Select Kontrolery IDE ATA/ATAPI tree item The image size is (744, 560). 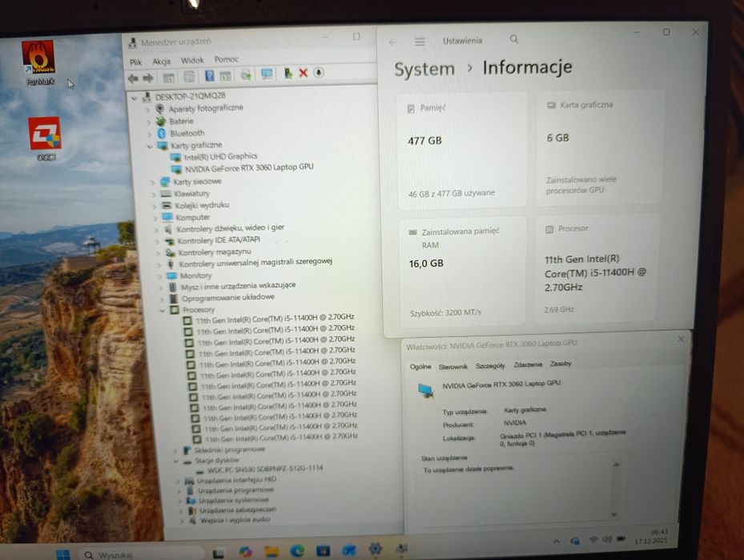(x=219, y=240)
